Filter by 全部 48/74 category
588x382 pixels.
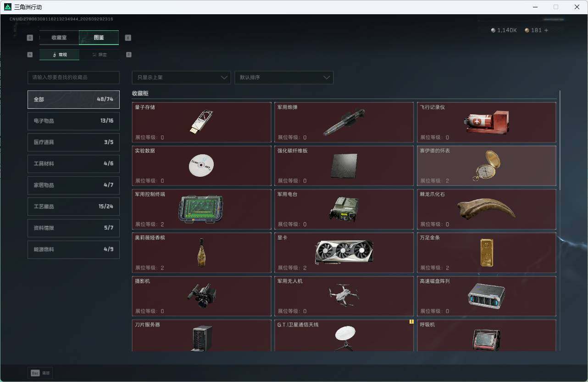pyautogui.click(x=73, y=99)
